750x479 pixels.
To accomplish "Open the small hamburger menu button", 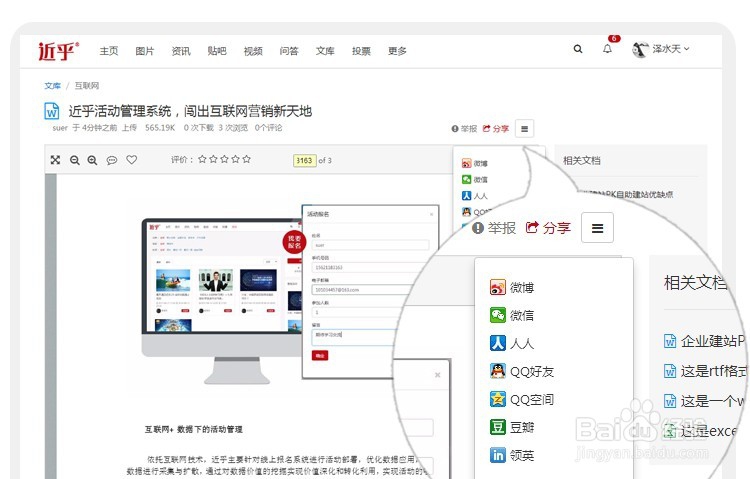I will 524,129.
